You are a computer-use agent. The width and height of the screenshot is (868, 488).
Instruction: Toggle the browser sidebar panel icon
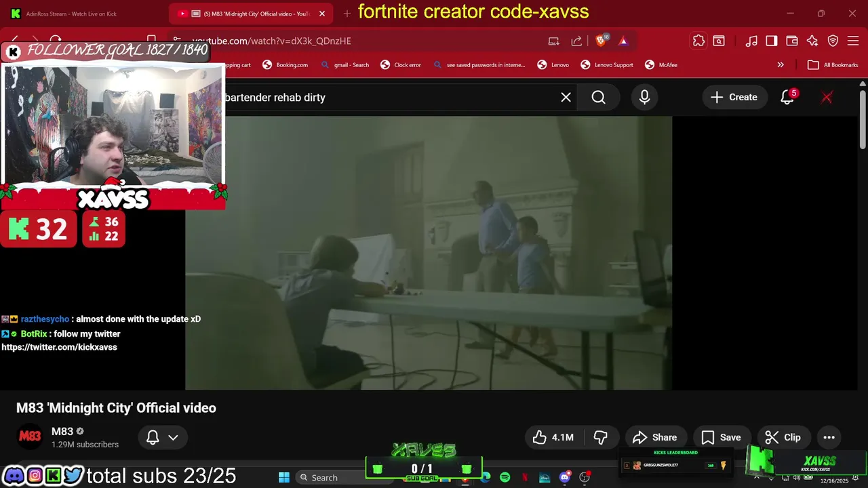(772, 41)
